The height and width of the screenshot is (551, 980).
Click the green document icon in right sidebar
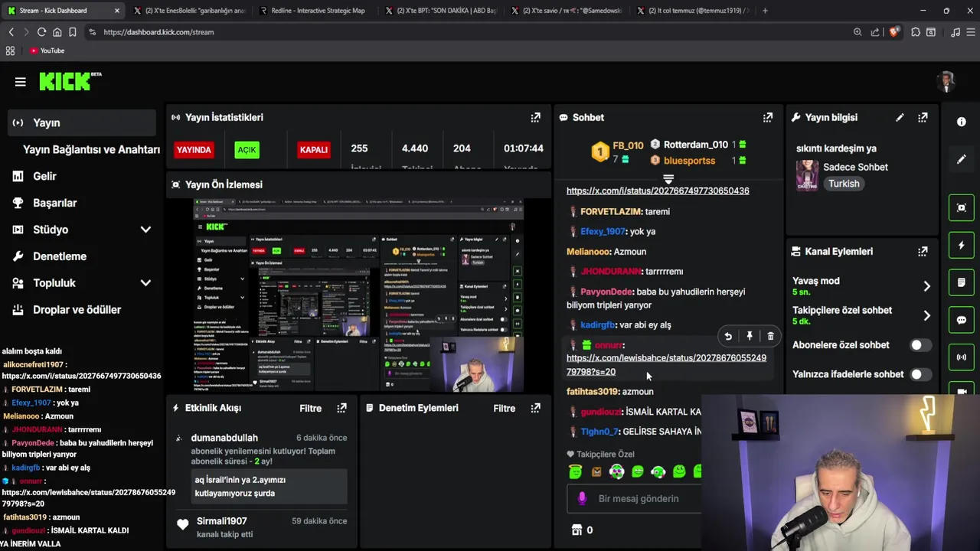[962, 282]
